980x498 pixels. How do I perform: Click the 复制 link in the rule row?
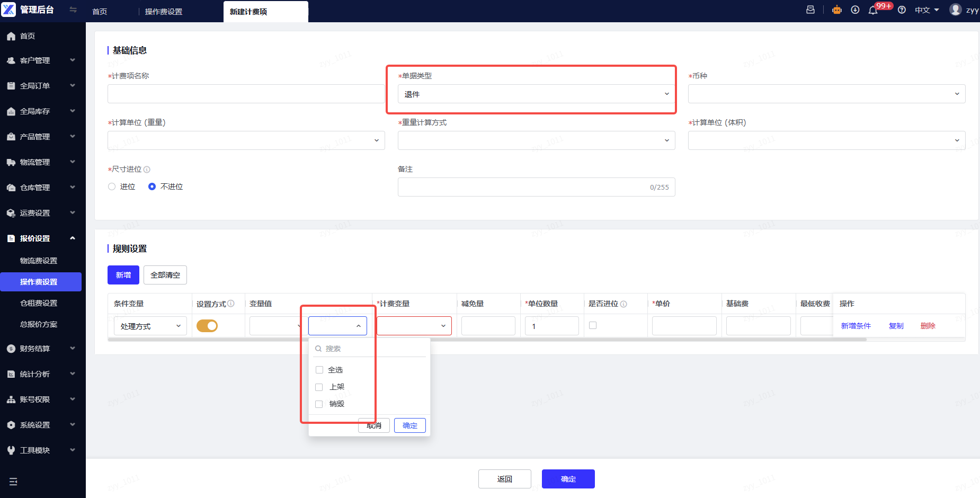tap(896, 326)
